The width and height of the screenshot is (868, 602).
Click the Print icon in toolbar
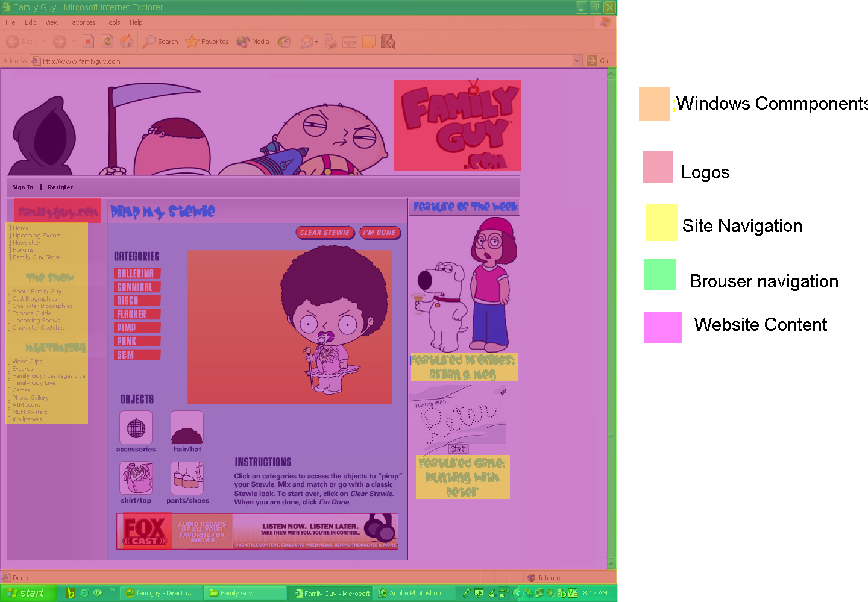click(x=330, y=42)
